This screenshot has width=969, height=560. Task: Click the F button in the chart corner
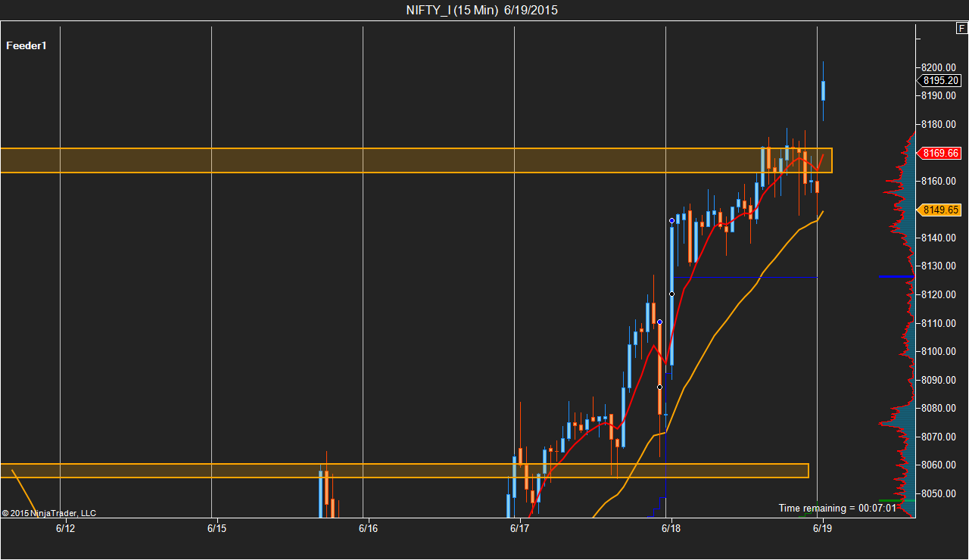tap(961, 28)
